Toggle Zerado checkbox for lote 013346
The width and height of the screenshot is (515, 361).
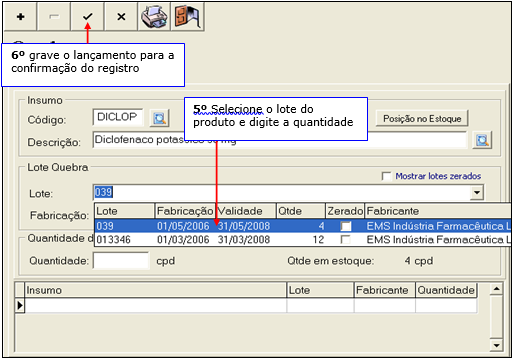tap(346, 240)
